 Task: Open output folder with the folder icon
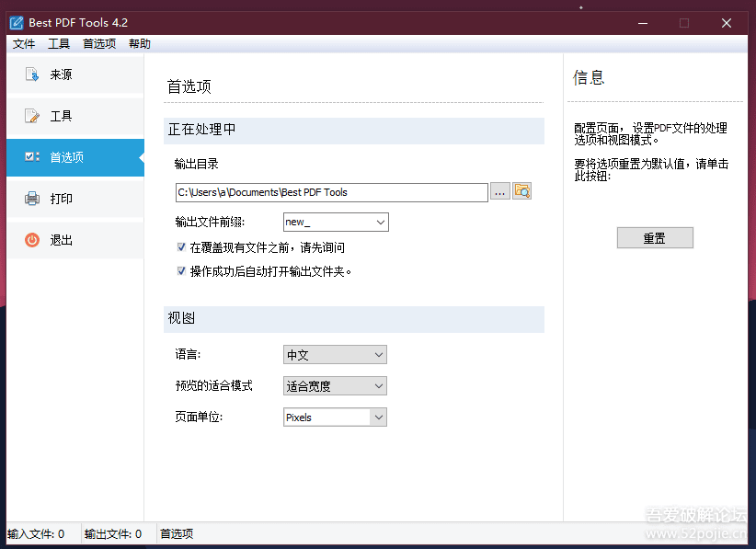pos(522,191)
